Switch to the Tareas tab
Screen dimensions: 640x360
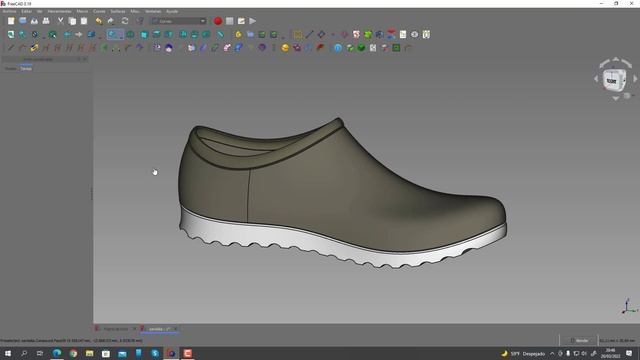click(x=26, y=69)
